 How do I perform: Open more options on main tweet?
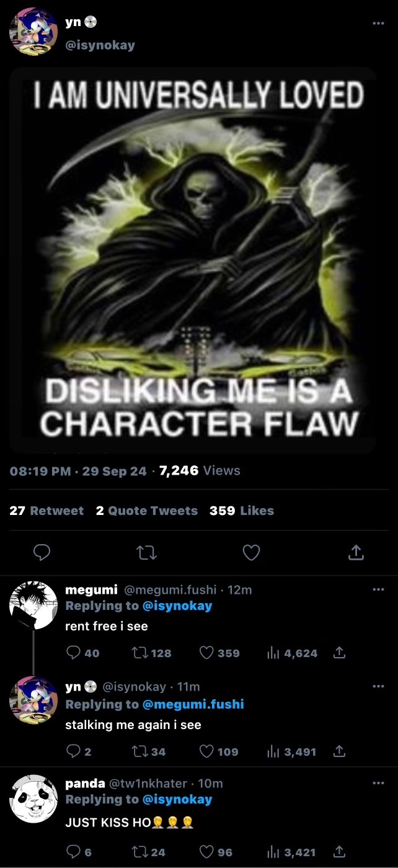click(x=378, y=24)
